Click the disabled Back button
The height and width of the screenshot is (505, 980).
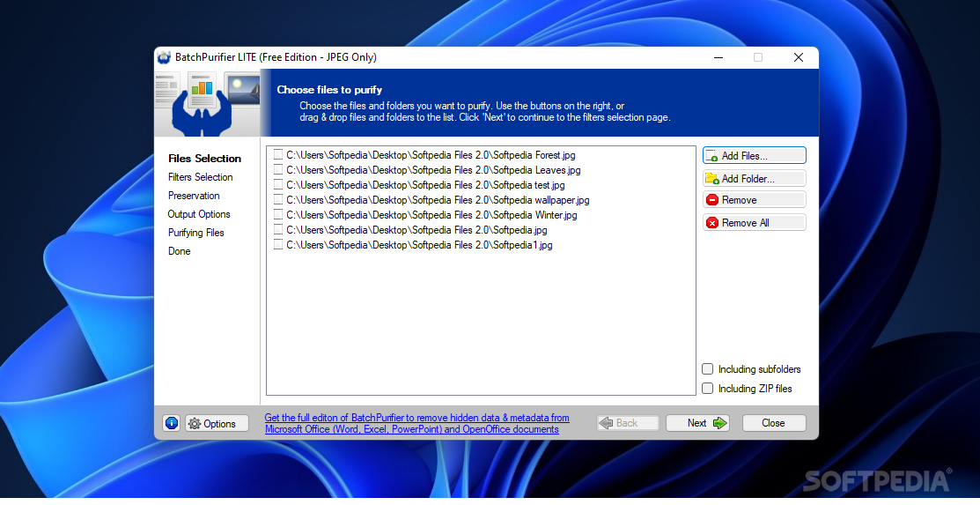[x=628, y=423]
